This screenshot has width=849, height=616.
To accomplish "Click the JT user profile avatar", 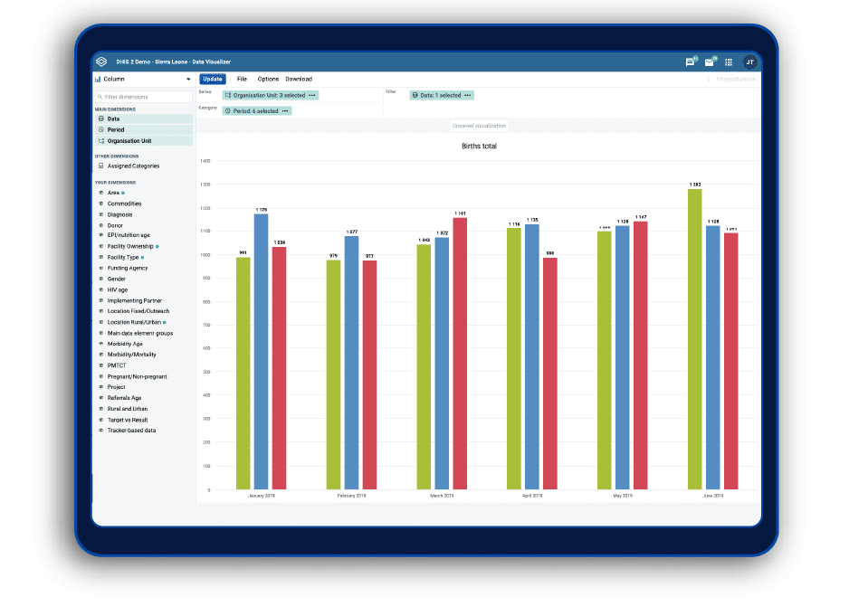I will pyautogui.click(x=750, y=62).
